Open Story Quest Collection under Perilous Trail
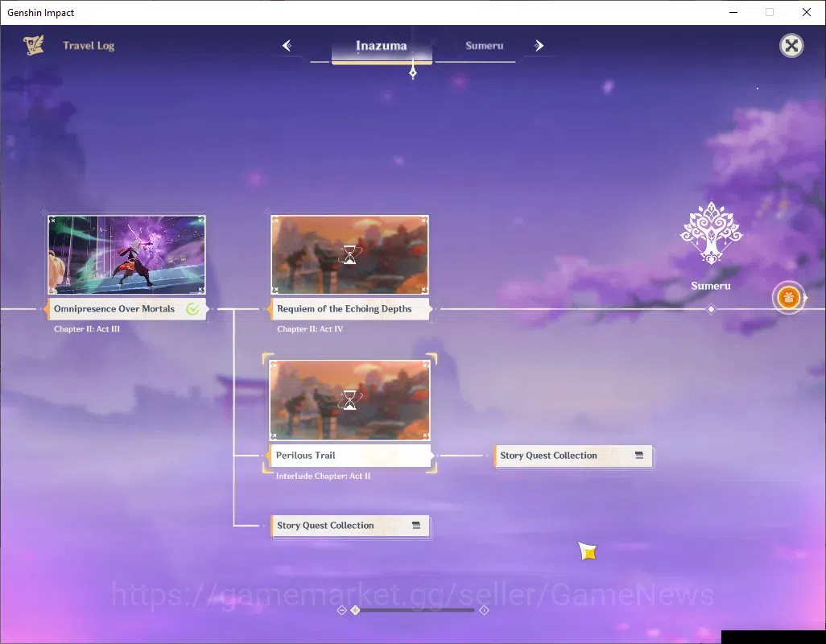The height and width of the screenshot is (644, 826). pos(349,526)
